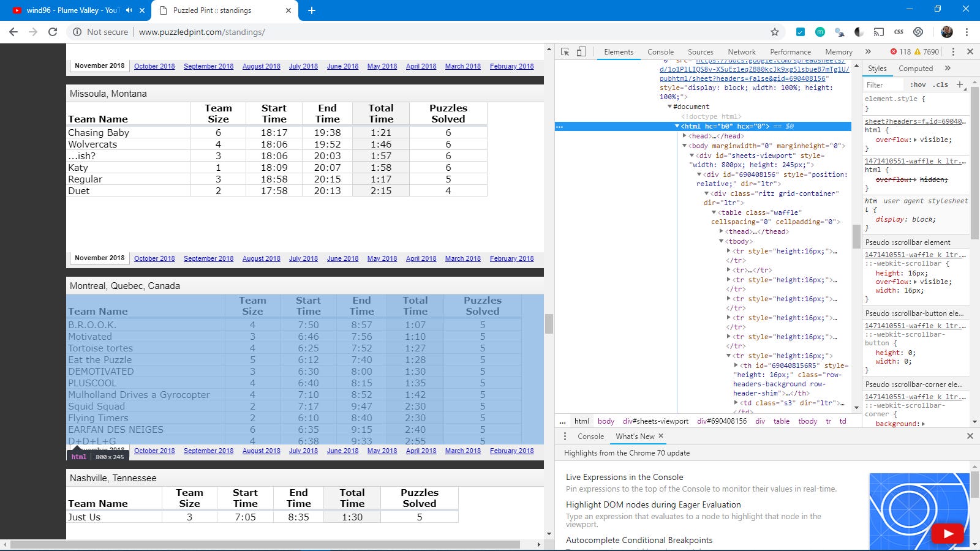This screenshot has height=551, width=980.
Task: Mute the wind96 YouTube tab
Action: (129, 10)
